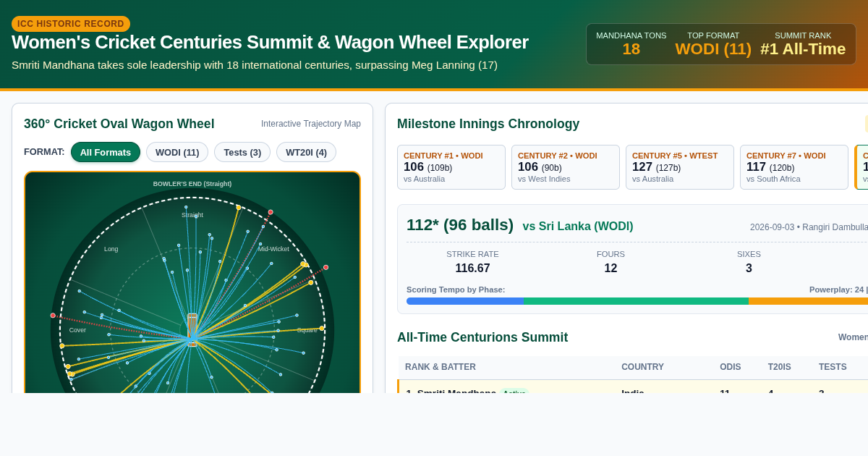Select the All Formats filter
Viewport: 868px width, 456px height.
[x=106, y=152]
